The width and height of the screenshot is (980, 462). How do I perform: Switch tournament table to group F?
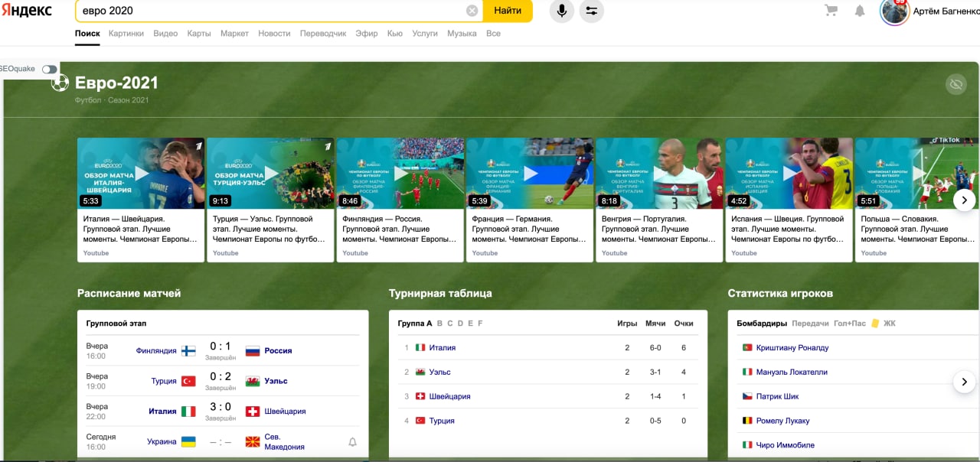click(480, 324)
